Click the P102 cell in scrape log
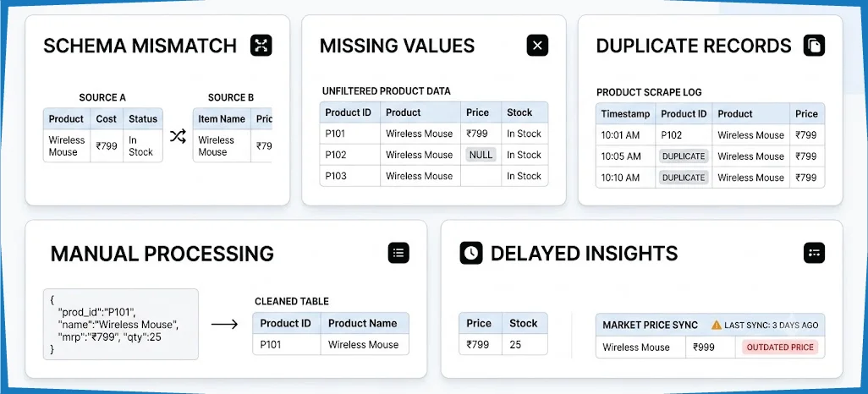The width and height of the screenshot is (868, 394). point(684,135)
